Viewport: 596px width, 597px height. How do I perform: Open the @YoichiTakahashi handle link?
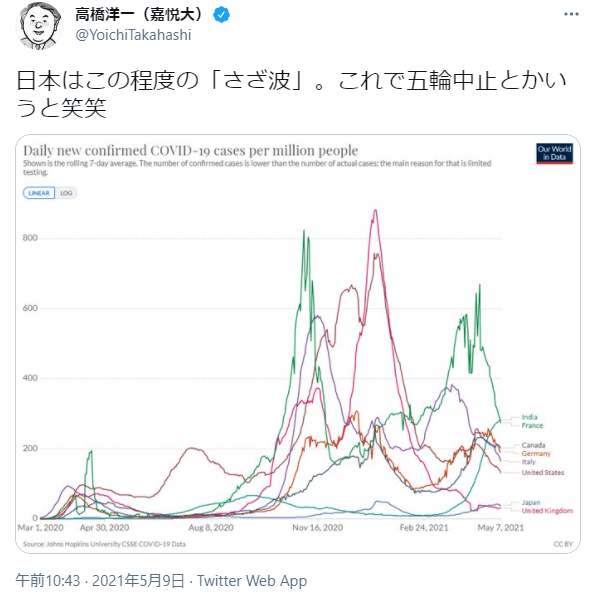tap(133, 35)
